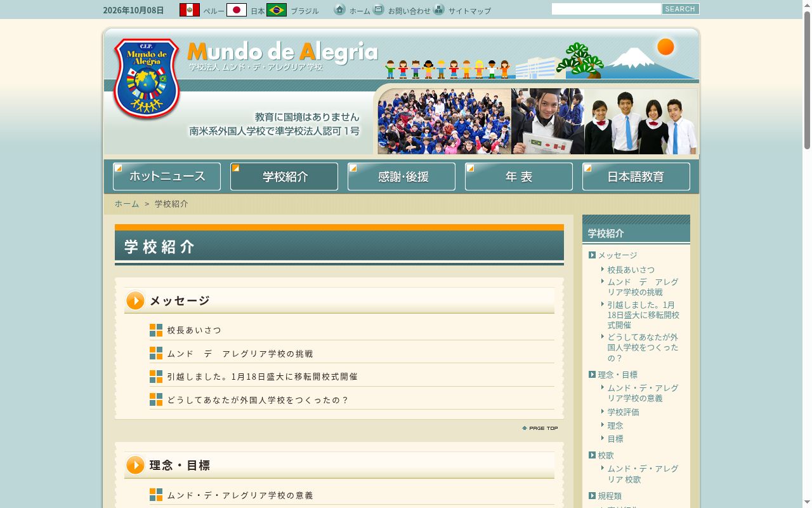Click the envelope icon beside お問い合わせ
Screen dimensions: 812x508
[x=379, y=10]
